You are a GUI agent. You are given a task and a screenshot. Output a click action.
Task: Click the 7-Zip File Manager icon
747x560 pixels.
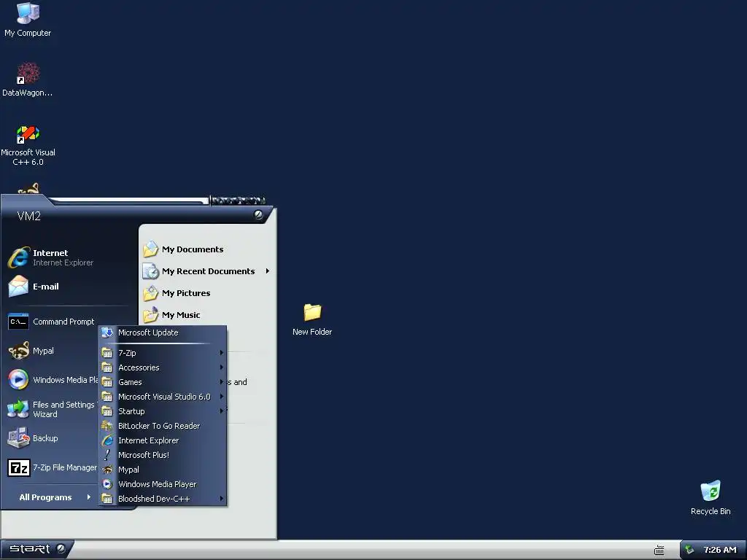[x=18, y=467]
